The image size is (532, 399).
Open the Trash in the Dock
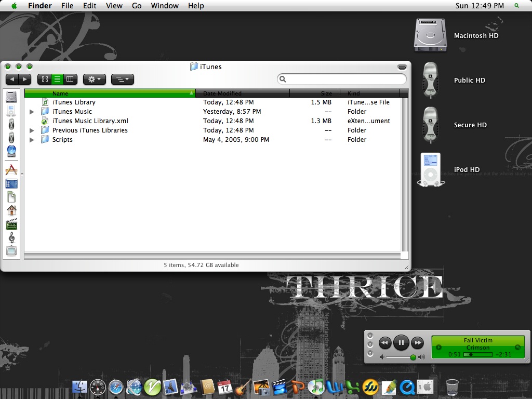[x=452, y=388]
